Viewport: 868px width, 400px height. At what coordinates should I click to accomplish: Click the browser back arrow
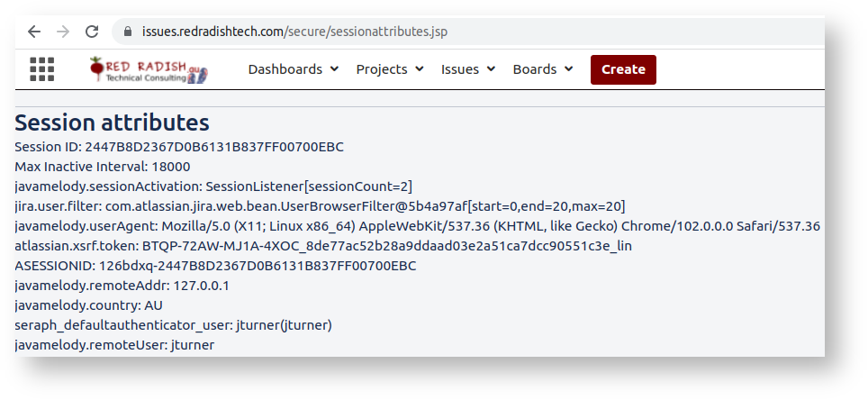pos(34,32)
